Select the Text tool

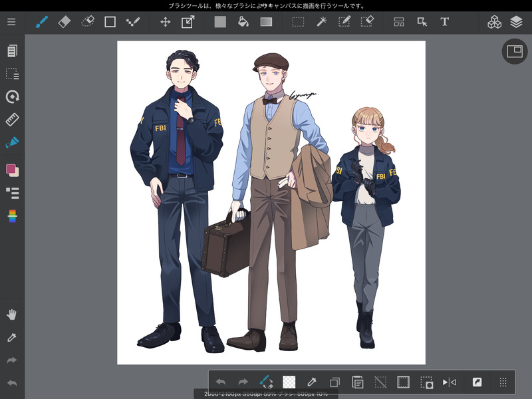pyautogui.click(x=444, y=22)
